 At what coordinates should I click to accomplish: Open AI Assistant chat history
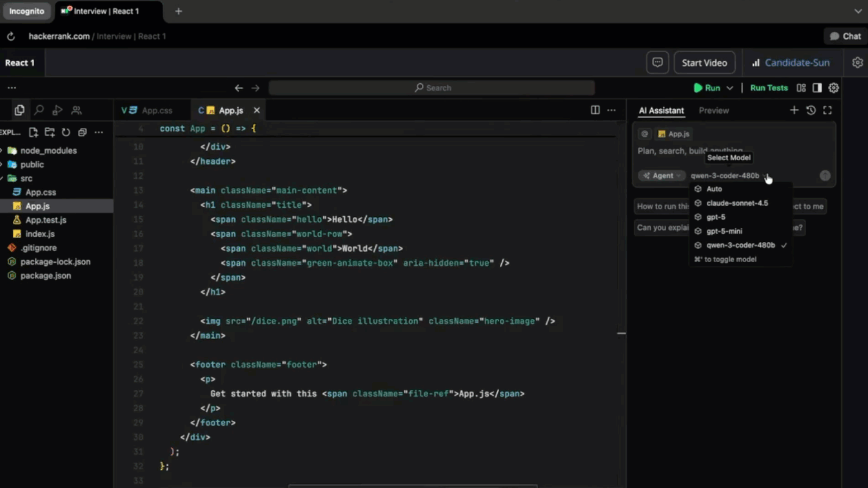(811, 110)
